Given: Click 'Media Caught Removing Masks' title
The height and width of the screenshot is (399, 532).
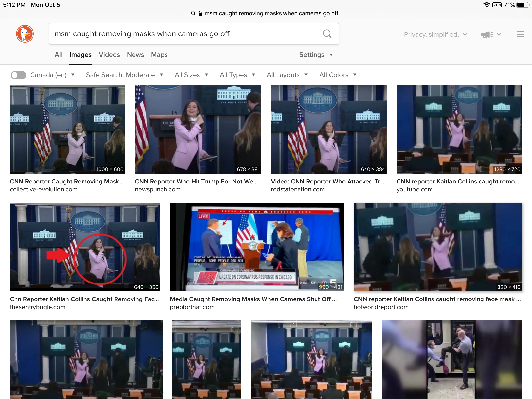Looking at the screenshot, I should (x=253, y=299).
